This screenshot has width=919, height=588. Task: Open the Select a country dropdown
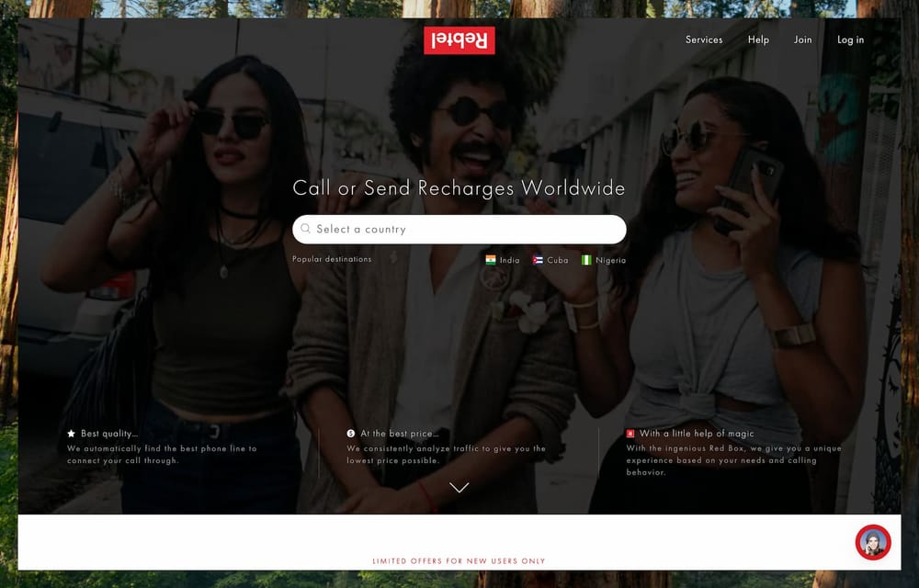(x=459, y=229)
